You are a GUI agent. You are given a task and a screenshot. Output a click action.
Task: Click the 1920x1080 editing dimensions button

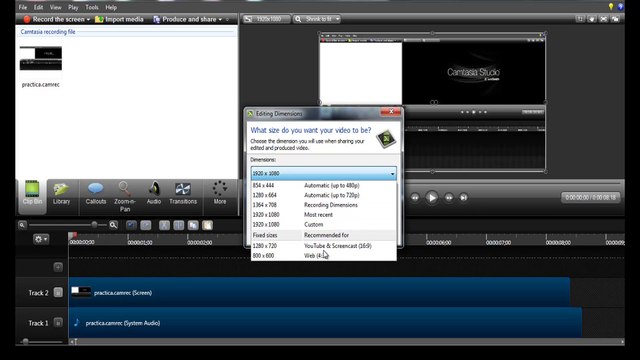[267, 19]
